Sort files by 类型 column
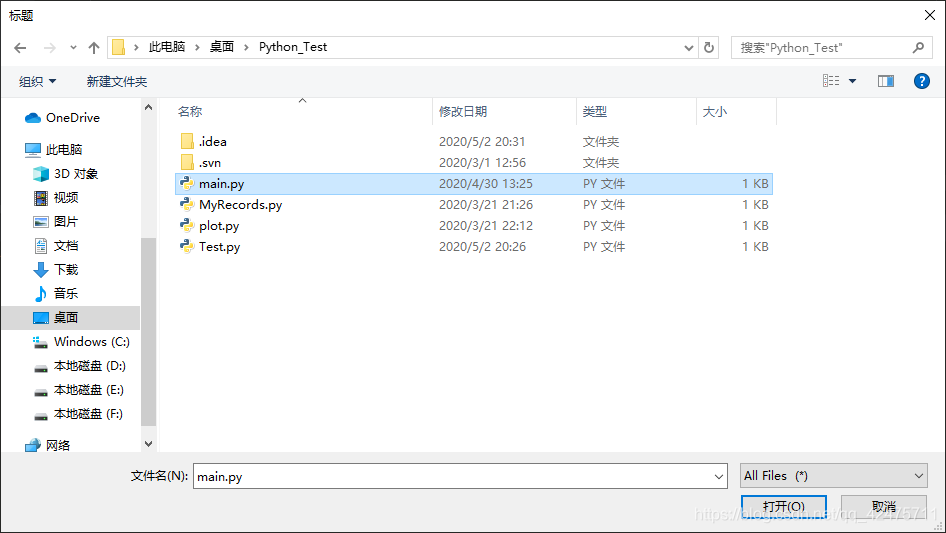The width and height of the screenshot is (946, 533). [x=595, y=112]
